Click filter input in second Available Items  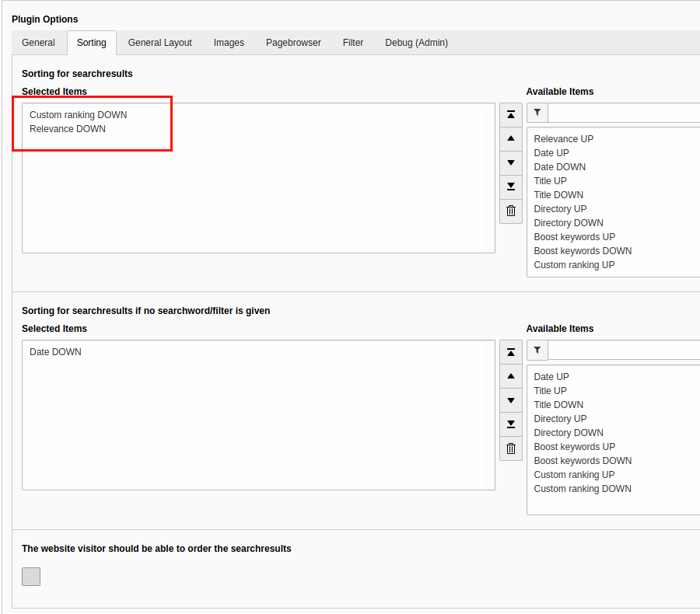pos(624,351)
